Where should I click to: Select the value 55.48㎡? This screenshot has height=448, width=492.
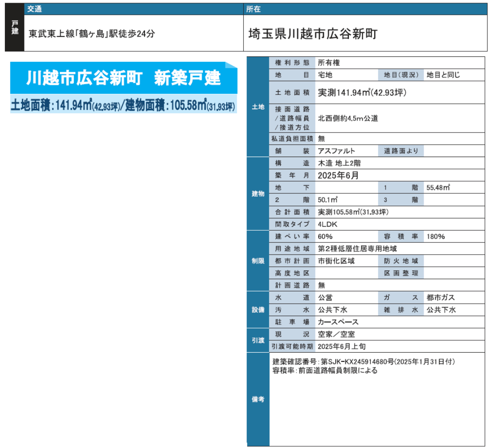tap(438, 188)
